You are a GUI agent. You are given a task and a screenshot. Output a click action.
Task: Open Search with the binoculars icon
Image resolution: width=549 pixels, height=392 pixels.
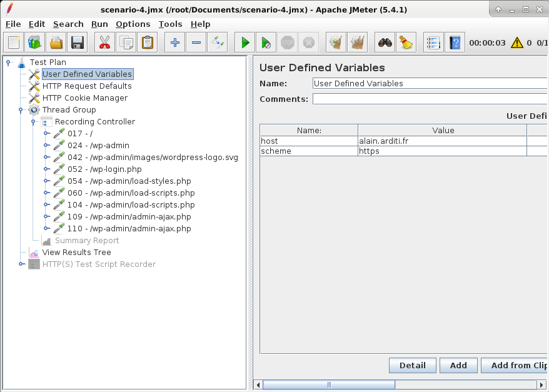pyautogui.click(x=386, y=43)
